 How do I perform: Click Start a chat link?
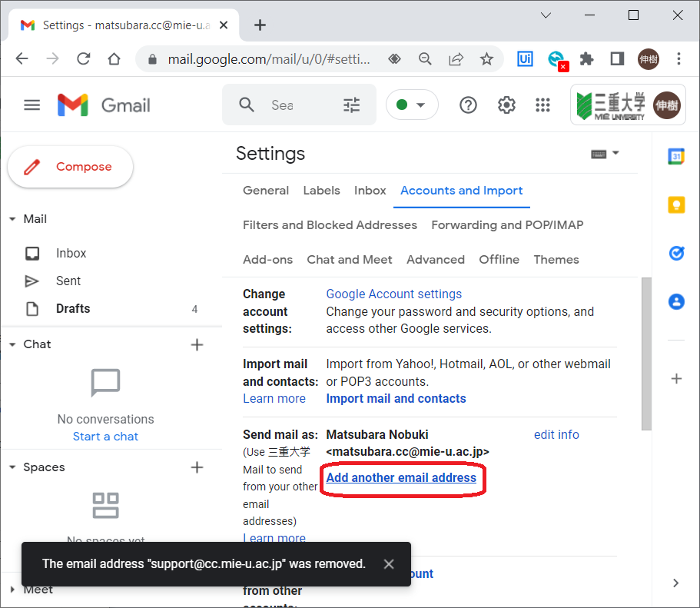pos(105,437)
